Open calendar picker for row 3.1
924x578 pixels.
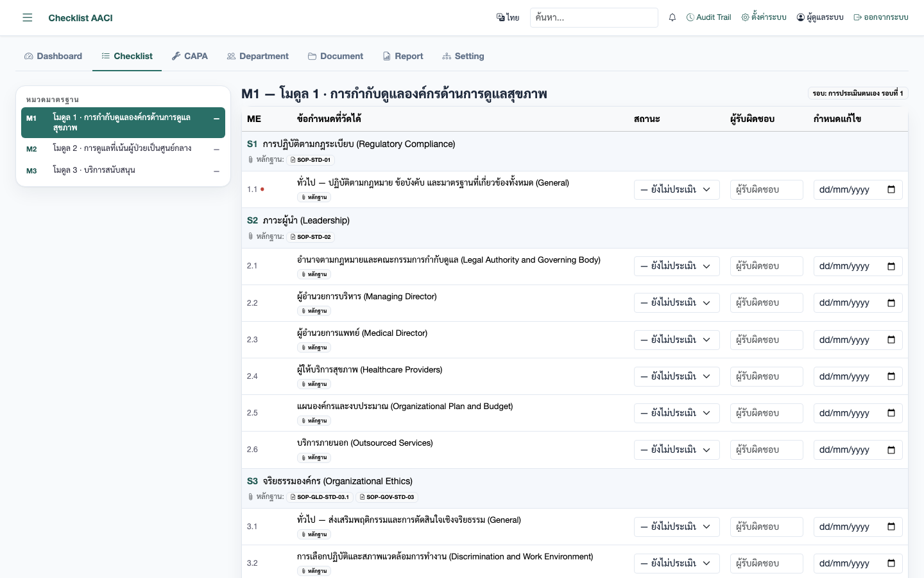(x=891, y=527)
